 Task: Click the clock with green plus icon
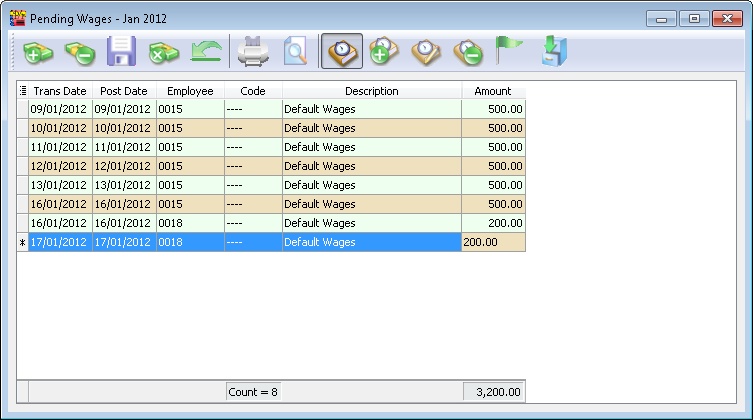pyautogui.click(x=384, y=51)
